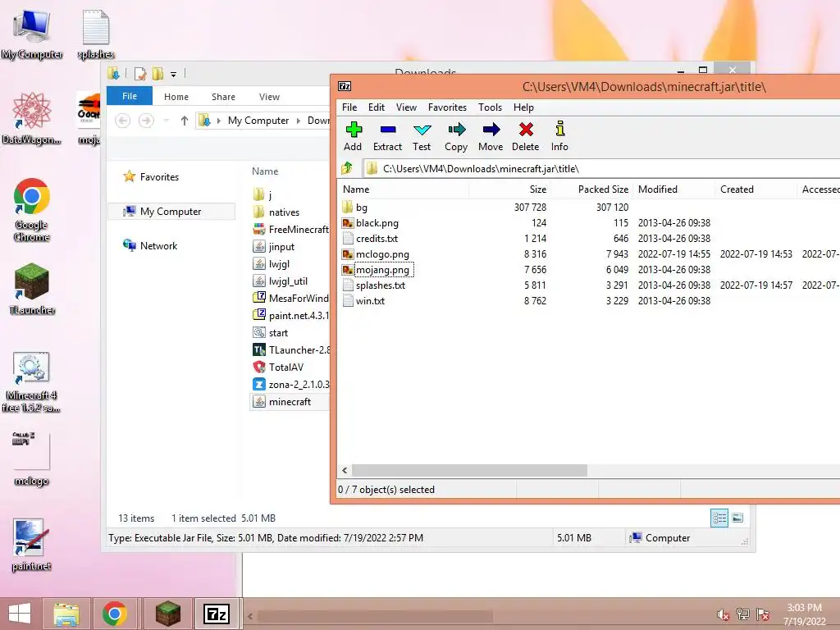The image size is (840, 630).
Task: Click Explorer's Back navigation arrow
Action: point(123,121)
